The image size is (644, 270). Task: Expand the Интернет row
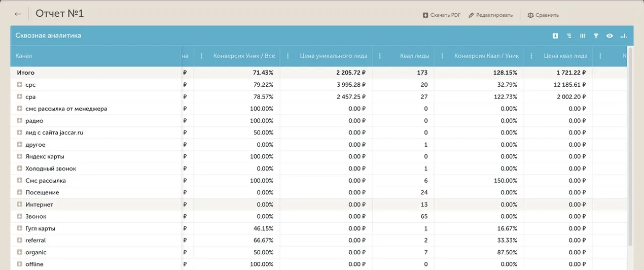pos(20,205)
